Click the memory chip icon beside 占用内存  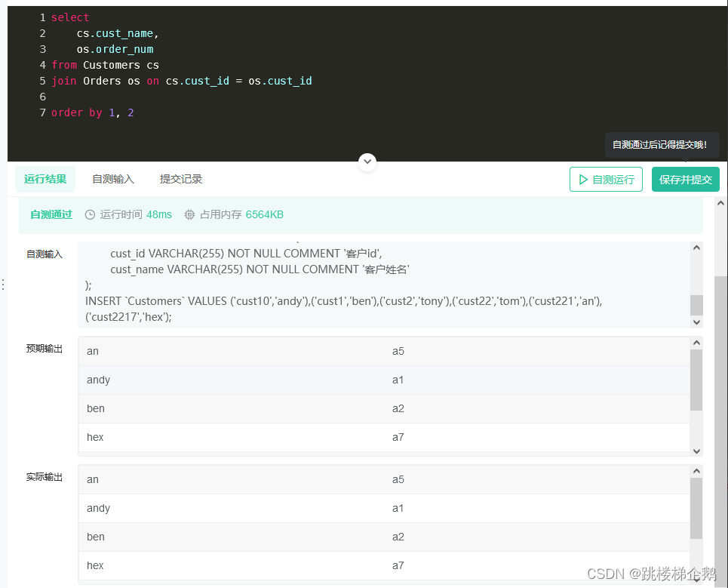[x=189, y=214]
